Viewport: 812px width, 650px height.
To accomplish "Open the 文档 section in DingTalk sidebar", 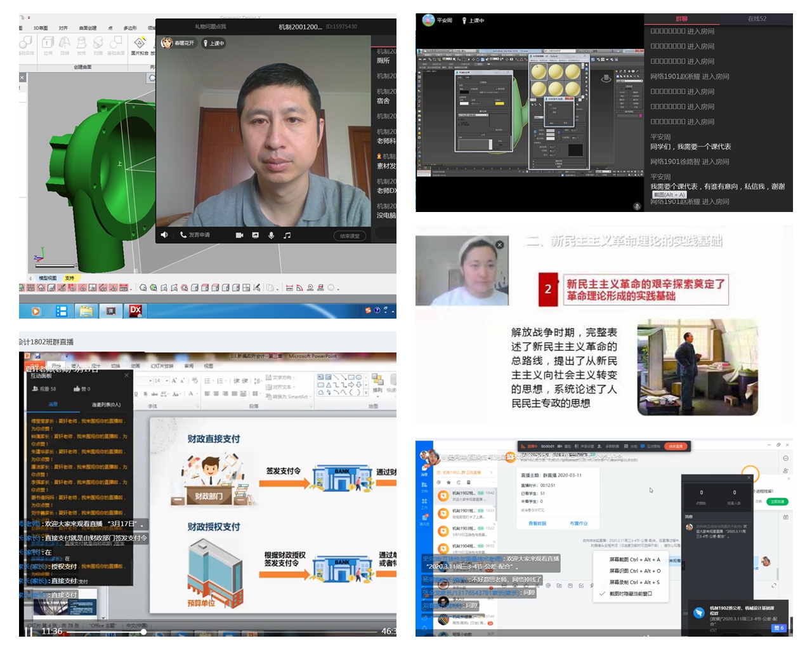I will coord(424,487).
